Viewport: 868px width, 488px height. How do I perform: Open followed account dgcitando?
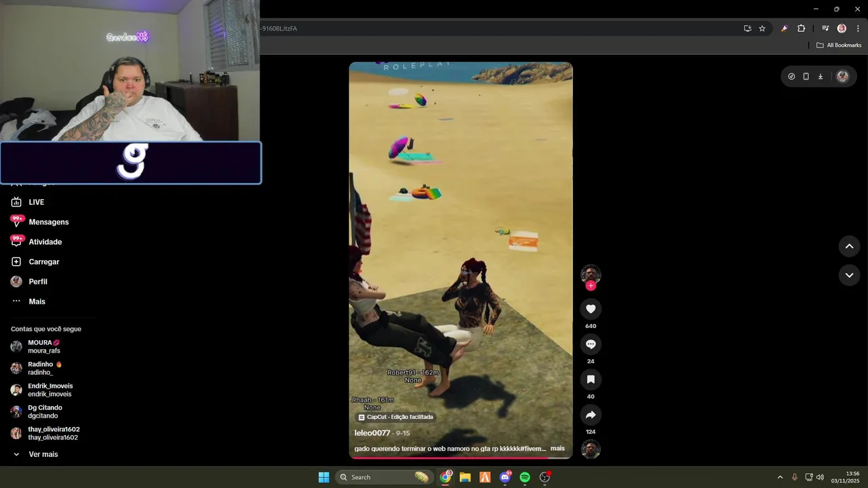(x=45, y=411)
